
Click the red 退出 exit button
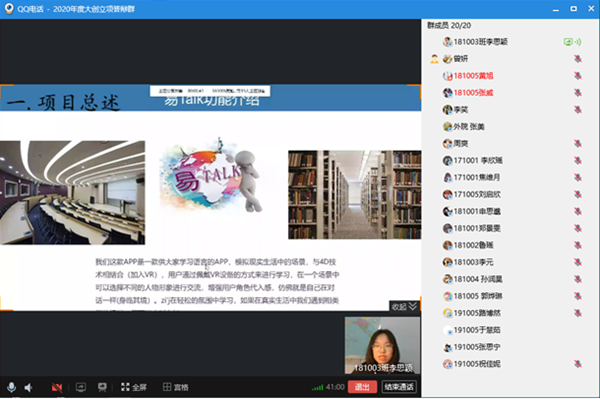(x=362, y=387)
